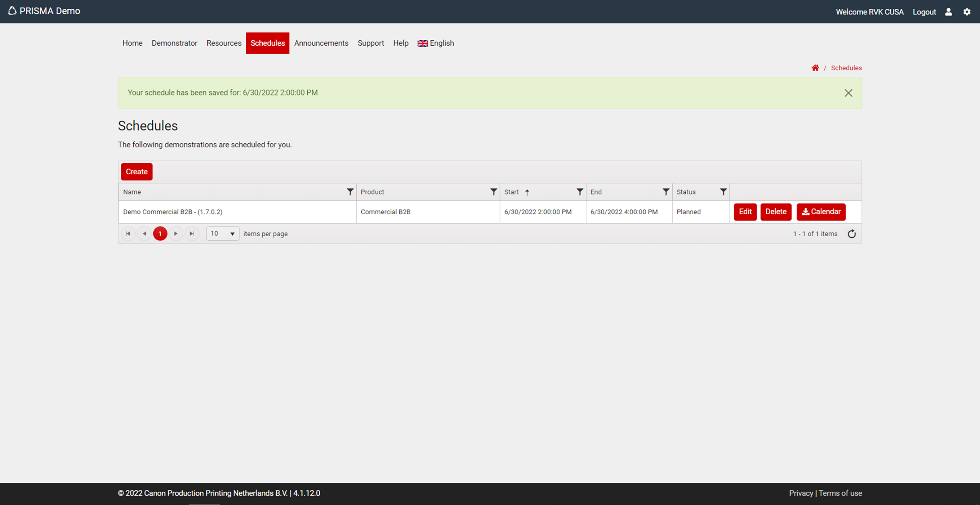This screenshot has height=505, width=980.
Task: Select page 1 in the pager
Action: 160,233
